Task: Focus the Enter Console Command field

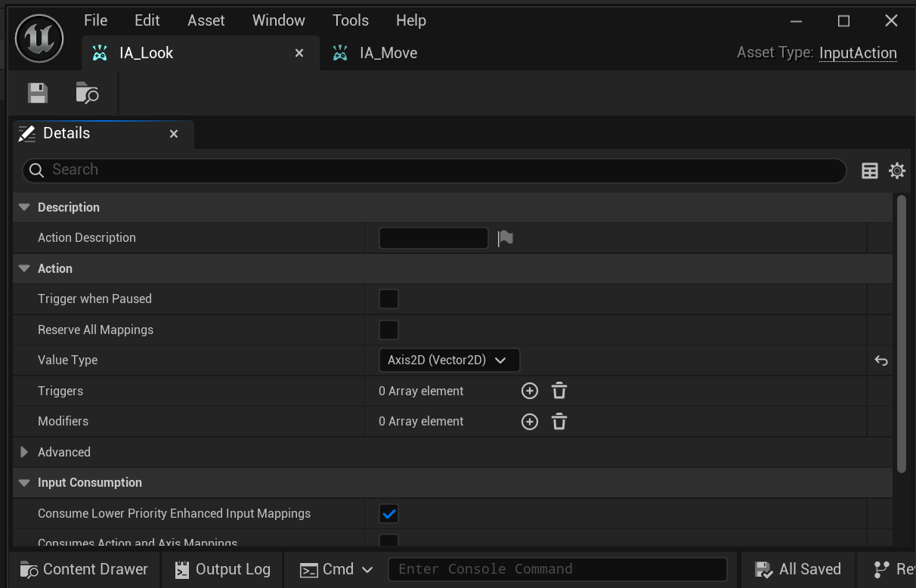Action: coord(557,569)
